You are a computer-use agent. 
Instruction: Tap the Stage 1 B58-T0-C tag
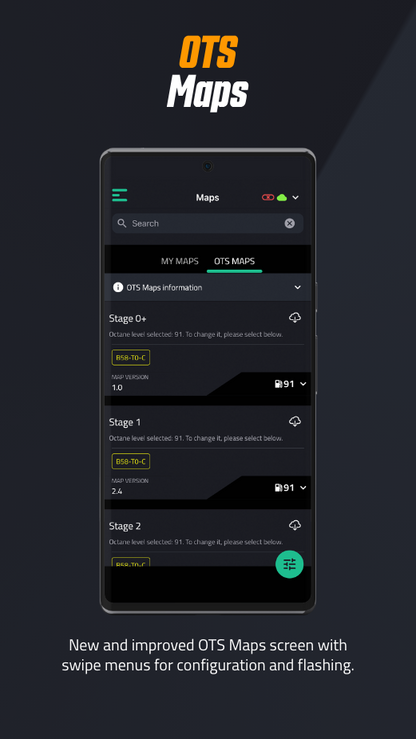[x=131, y=461]
